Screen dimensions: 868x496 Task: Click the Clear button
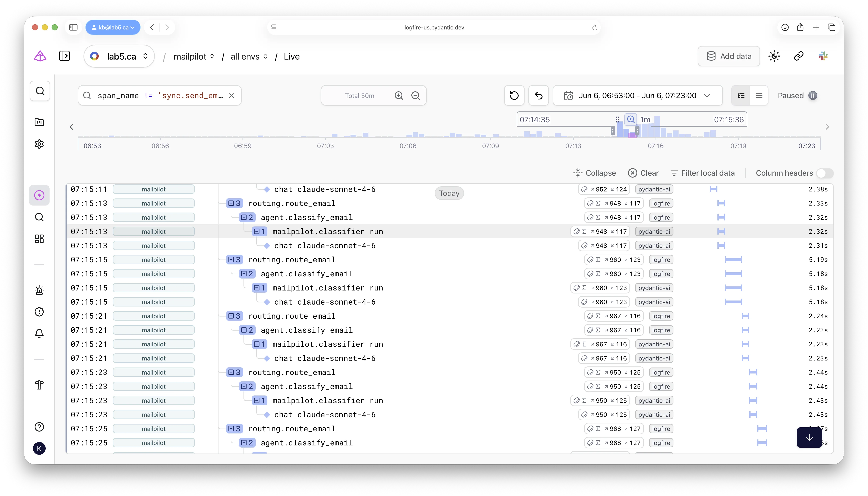click(x=643, y=173)
